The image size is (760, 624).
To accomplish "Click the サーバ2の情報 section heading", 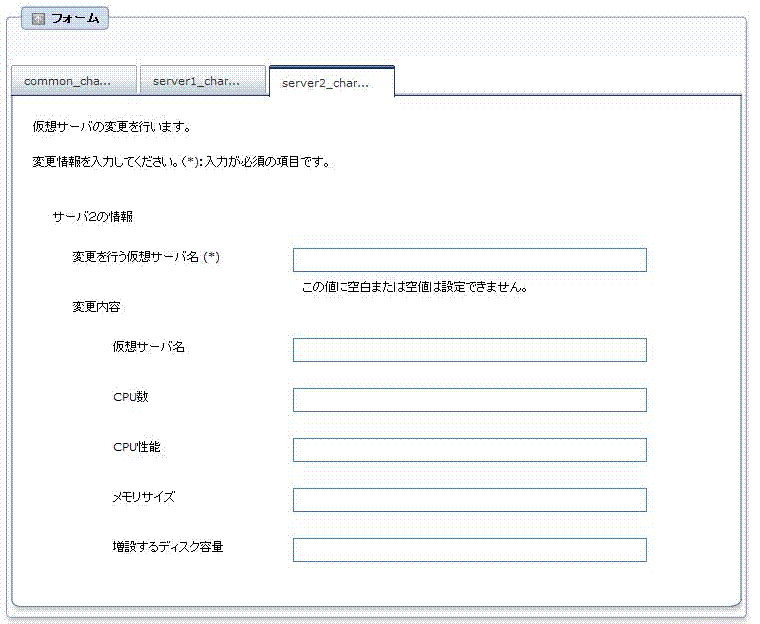I will 93,216.
